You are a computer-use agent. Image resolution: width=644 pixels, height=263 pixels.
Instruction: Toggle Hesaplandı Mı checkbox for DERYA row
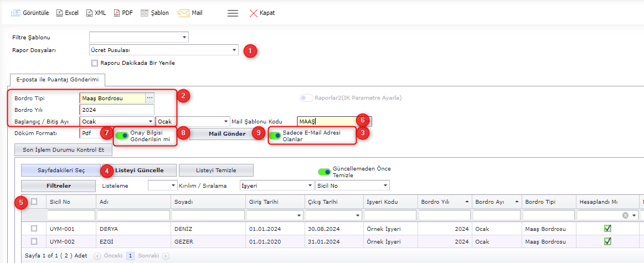coord(607,229)
